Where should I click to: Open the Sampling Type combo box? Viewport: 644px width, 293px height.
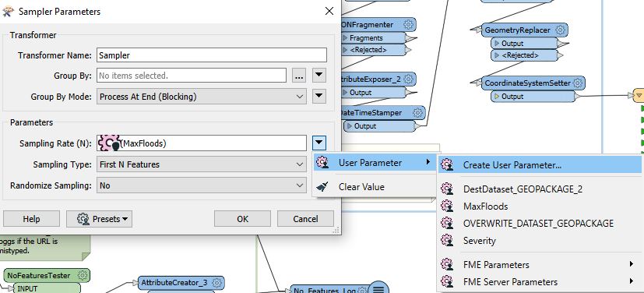pyautogui.click(x=202, y=164)
